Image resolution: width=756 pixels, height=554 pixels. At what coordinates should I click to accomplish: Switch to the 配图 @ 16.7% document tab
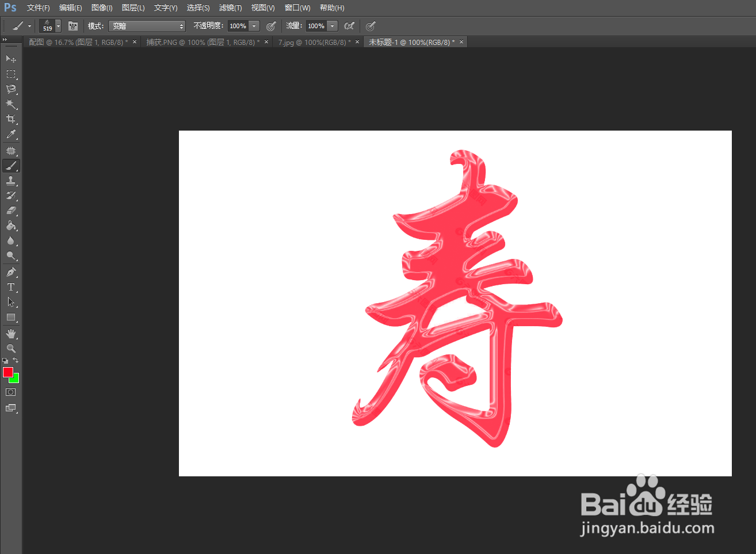78,42
